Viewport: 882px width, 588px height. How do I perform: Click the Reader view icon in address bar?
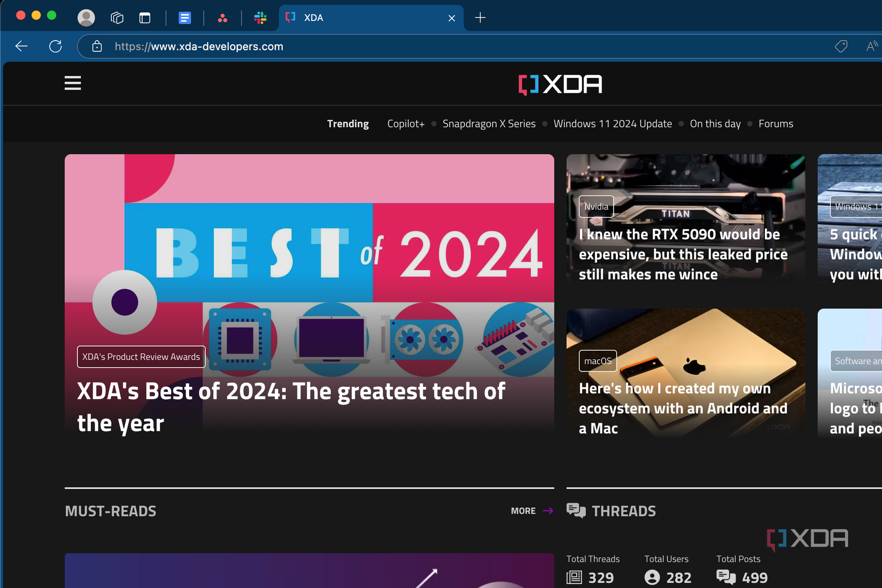point(872,47)
